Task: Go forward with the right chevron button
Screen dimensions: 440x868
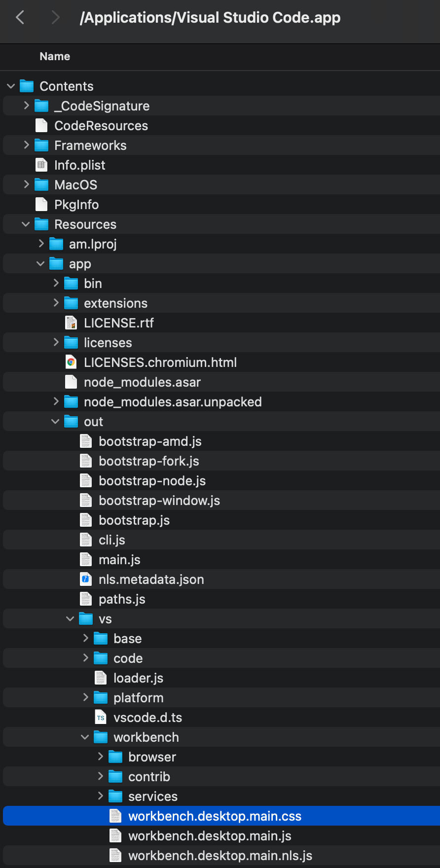Action: [x=55, y=18]
